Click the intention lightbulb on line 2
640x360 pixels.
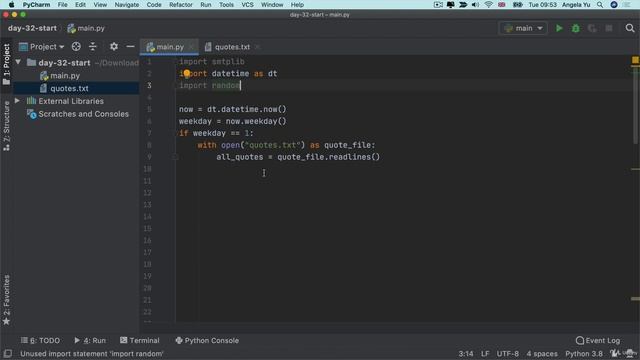pos(186,73)
